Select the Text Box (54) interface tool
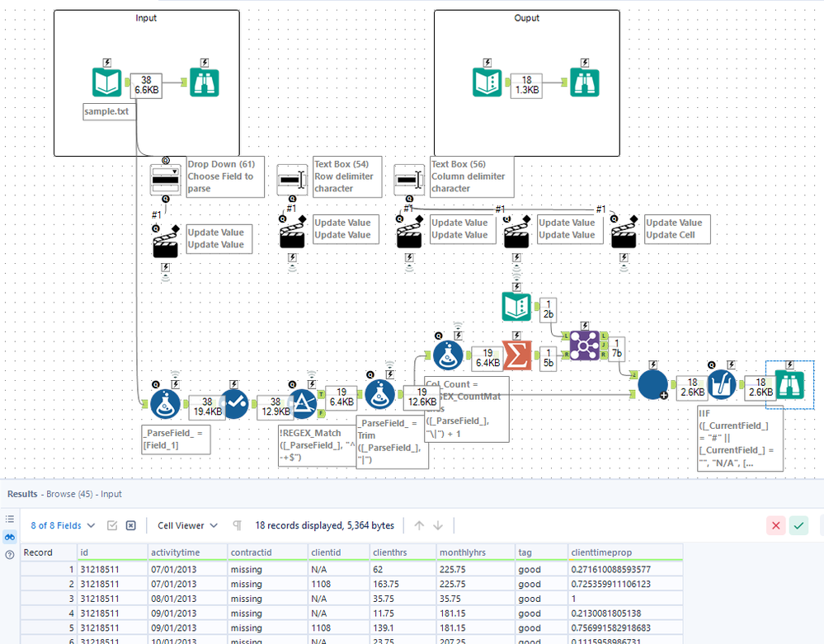Screen dimensions: 824x644 point(292,180)
